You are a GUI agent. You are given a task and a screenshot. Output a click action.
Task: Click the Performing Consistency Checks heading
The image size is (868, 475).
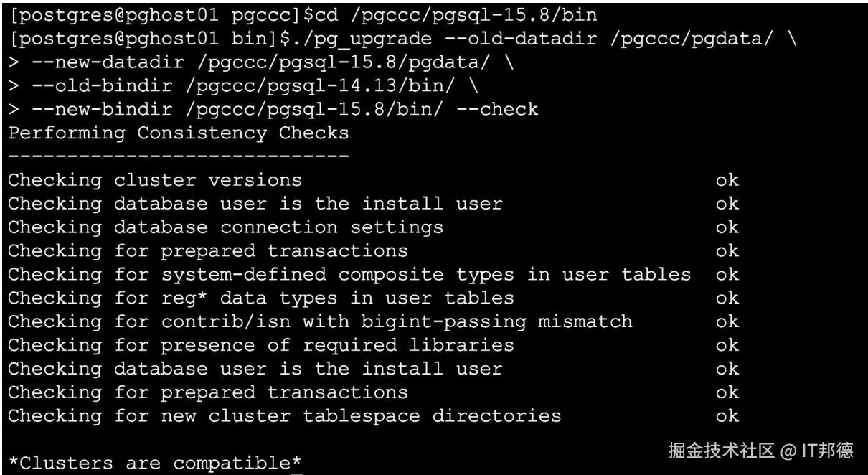click(x=178, y=133)
